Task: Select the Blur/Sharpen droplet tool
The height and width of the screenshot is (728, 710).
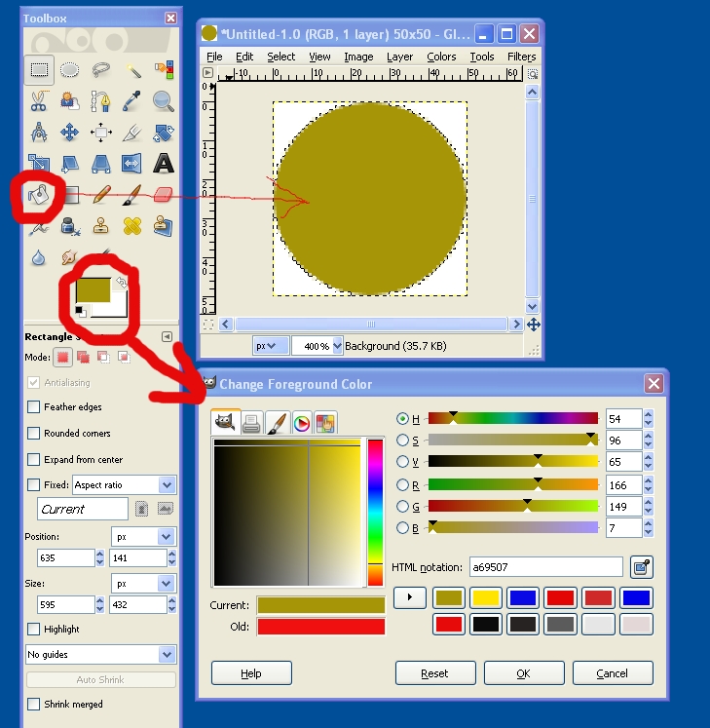Action: click(39, 257)
